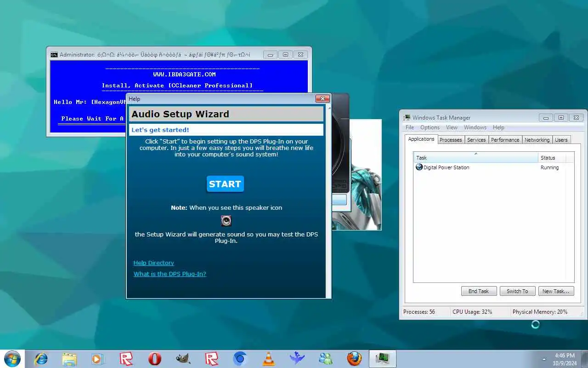Minimize the Administrator console window
This screenshot has height=368, width=588.
270,54
